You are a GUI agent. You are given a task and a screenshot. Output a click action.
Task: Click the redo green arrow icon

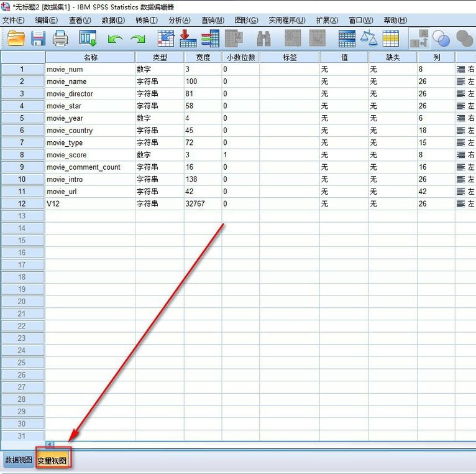[x=138, y=39]
